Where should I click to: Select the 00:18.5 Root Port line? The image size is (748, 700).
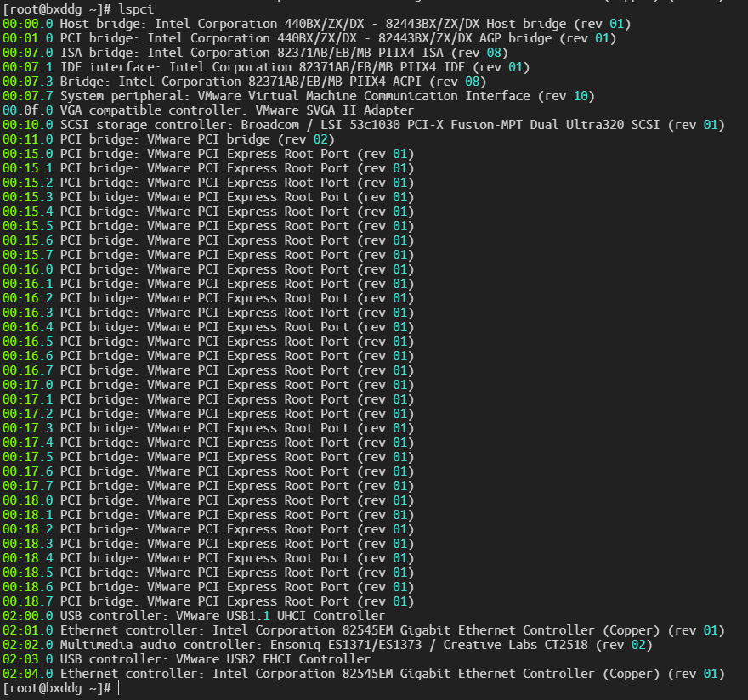coord(208,573)
